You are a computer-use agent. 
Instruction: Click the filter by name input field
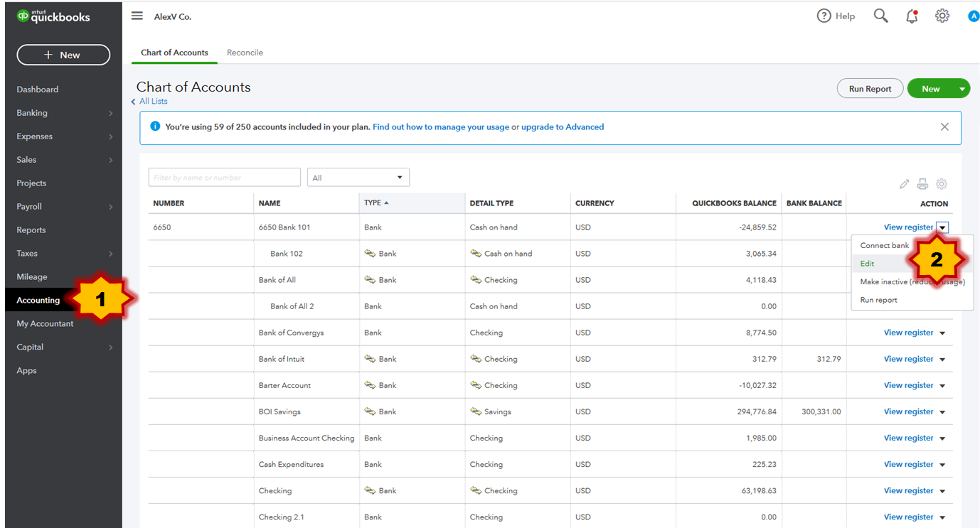[224, 178]
